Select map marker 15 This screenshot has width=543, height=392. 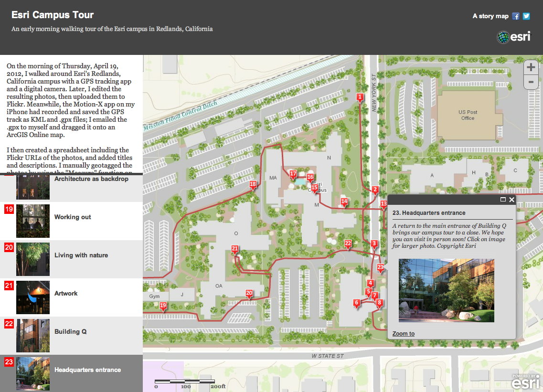click(314, 189)
